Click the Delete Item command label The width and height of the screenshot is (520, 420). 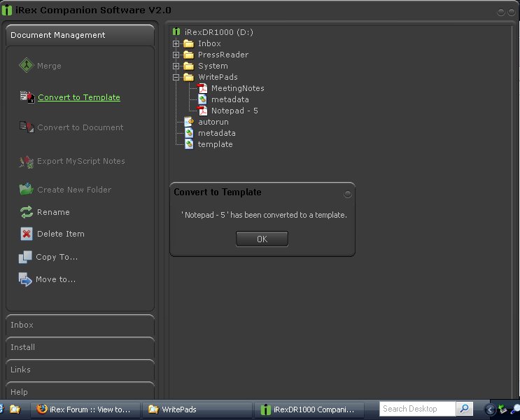[x=61, y=234]
